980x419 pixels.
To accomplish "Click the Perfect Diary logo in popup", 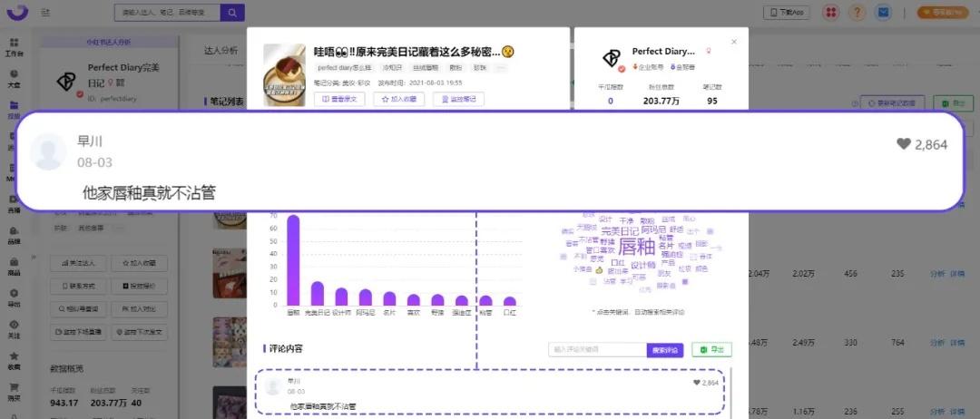I will (x=612, y=59).
